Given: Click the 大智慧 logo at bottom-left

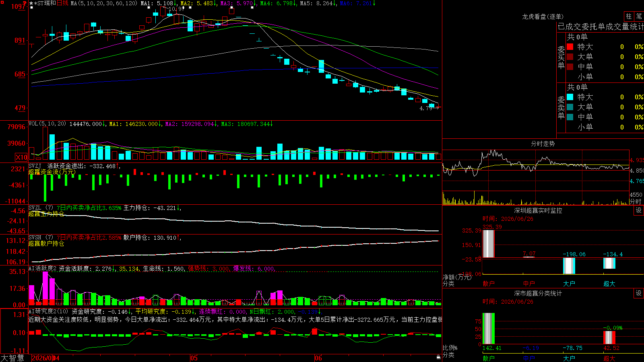Looking at the screenshot, I should (x=12, y=358).
